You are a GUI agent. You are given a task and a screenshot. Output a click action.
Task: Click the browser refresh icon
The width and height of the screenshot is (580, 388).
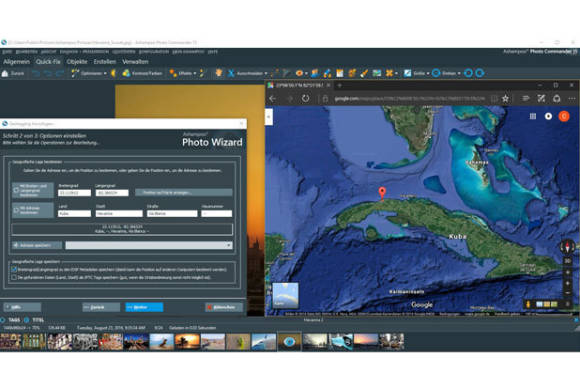306,98
